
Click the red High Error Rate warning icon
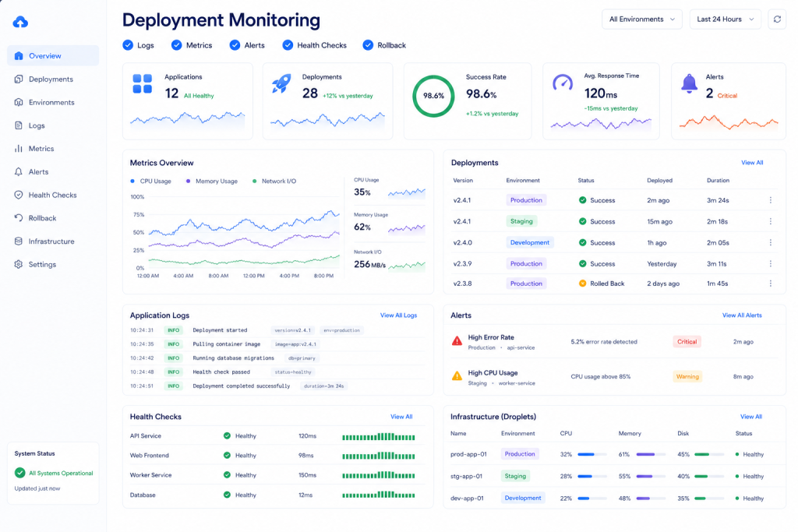tap(457, 340)
